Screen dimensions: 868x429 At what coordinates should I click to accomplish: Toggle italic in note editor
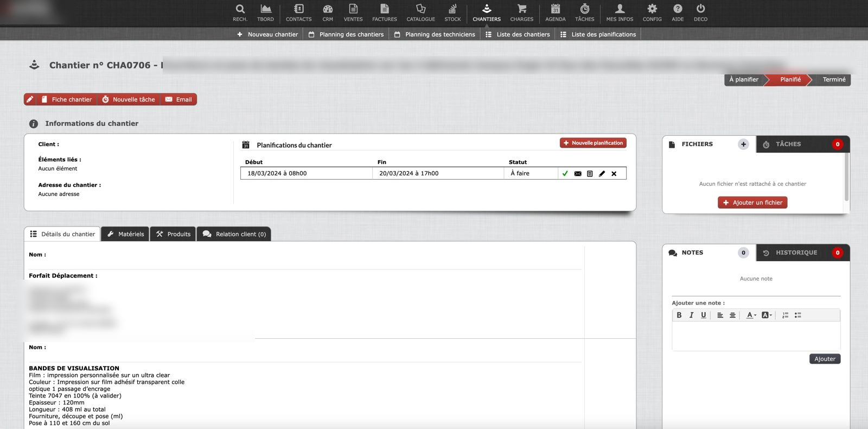click(x=691, y=315)
